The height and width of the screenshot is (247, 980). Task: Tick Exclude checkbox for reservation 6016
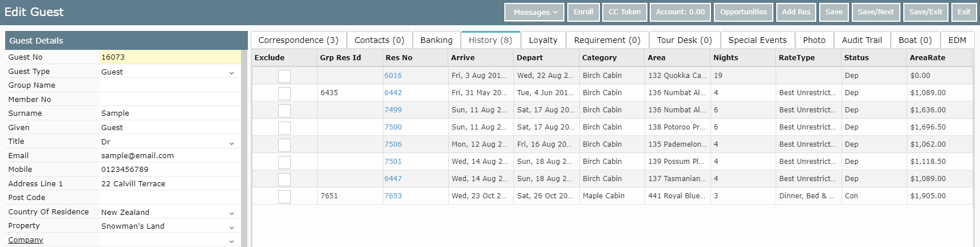point(284,76)
